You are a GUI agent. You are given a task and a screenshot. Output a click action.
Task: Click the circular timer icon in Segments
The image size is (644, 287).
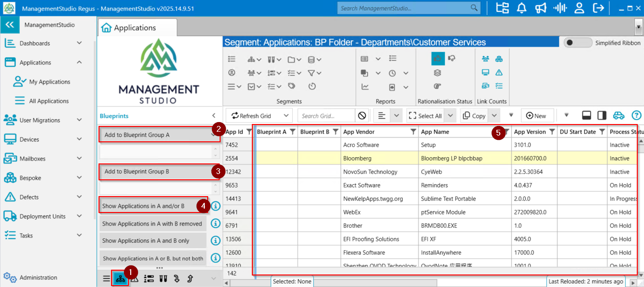[x=312, y=86]
